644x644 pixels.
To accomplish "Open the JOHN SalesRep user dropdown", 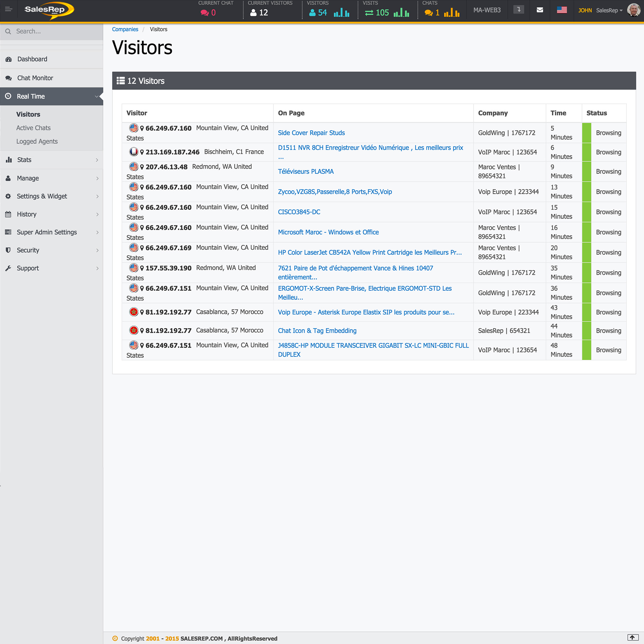I will [600, 10].
